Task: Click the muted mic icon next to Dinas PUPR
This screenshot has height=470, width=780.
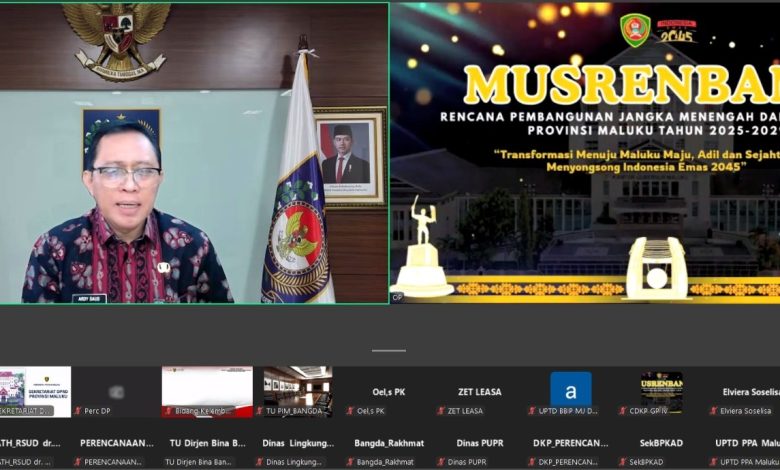Action: click(x=440, y=462)
